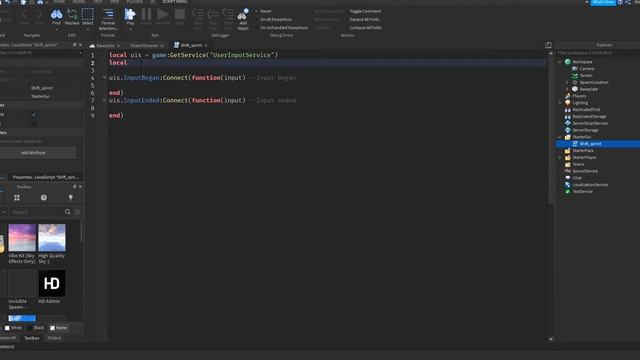Click the Stop test button
Viewport: 640px width, 360px height.
pyautogui.click(x=180, y=17)
